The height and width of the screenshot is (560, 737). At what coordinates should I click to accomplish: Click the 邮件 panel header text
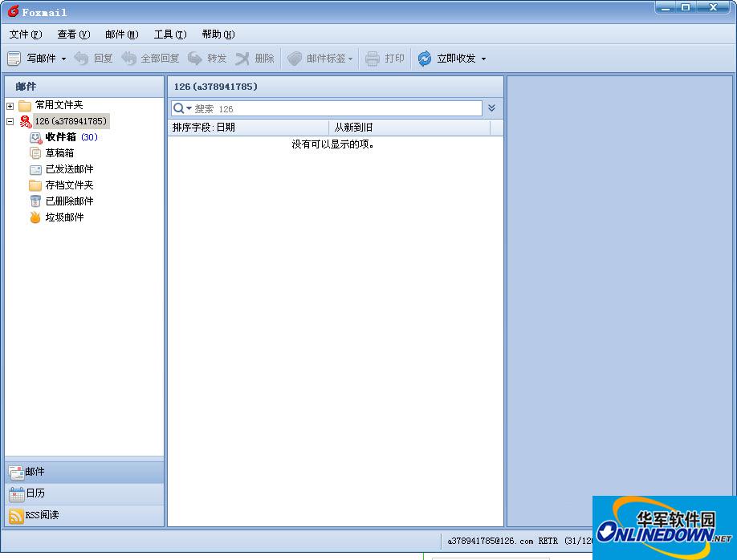(x=26, y=87)
